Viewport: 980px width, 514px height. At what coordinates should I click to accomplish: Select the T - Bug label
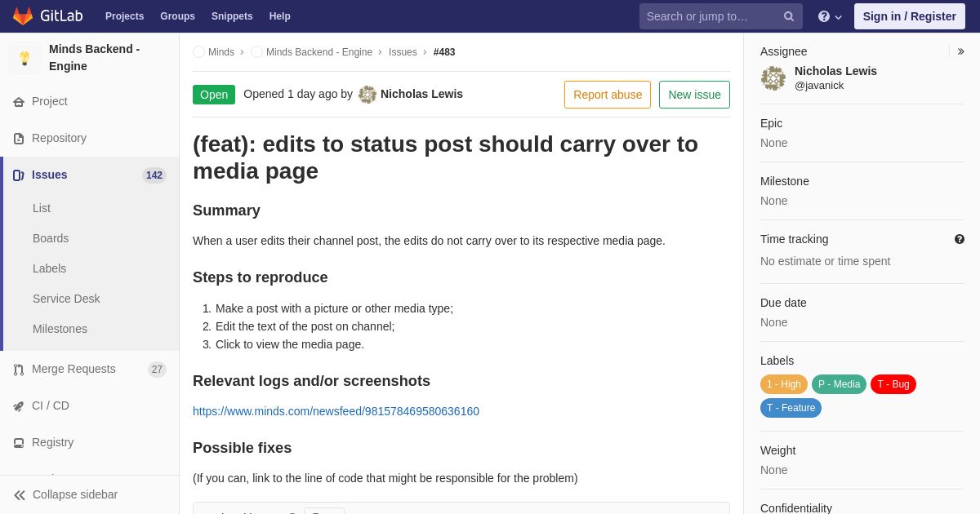(x=893, y=384)
